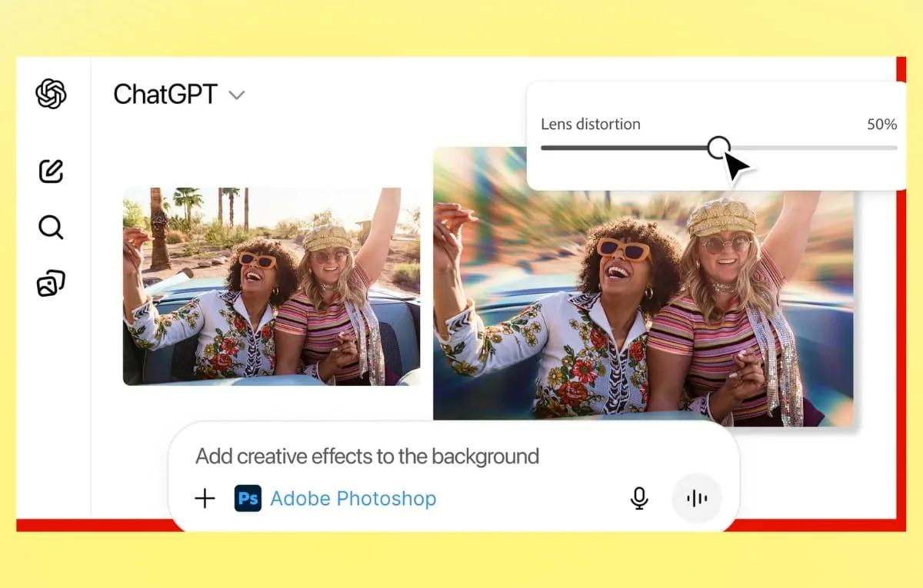923x588 pixels.
Task: Start voice mode with the waveform button
Action: 696,499
